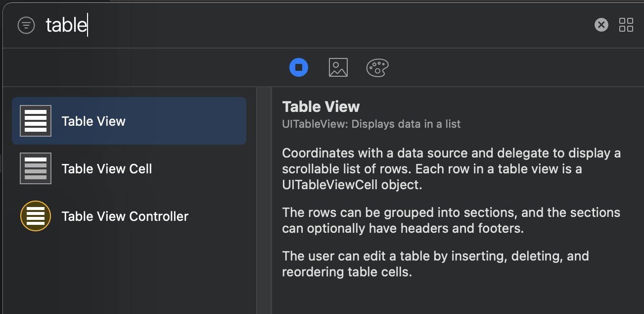644x314 pixels.
Task: Click the bold Table View detail heading
Action: point(321,106)
